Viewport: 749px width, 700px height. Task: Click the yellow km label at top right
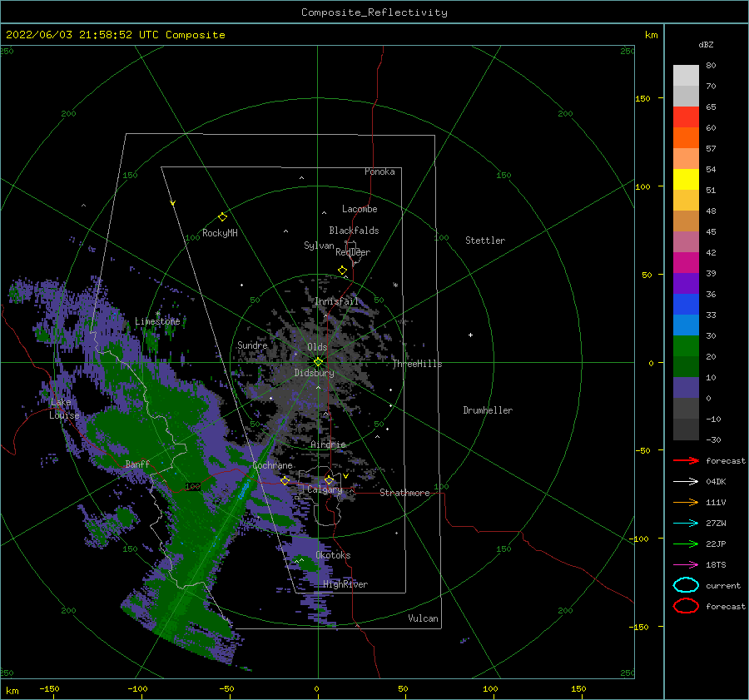651,35
